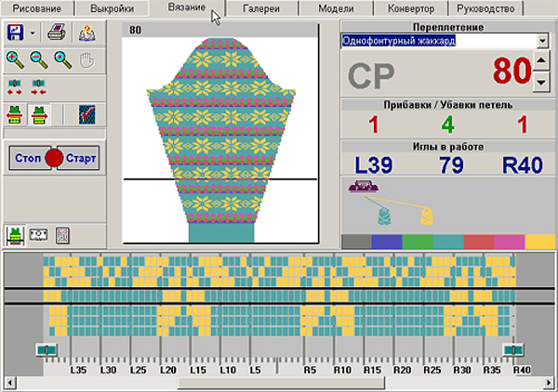Expand the Переплетение weave type dropdown
This screenshot has width=558, height=392.
pyautogui.click(x=542, y=41)
